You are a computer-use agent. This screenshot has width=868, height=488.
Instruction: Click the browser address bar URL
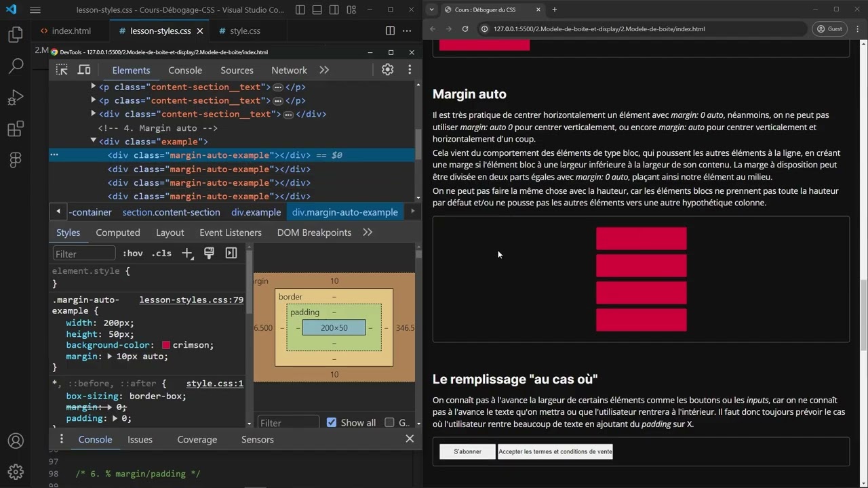pyautogui.click(x=599, y=29)
